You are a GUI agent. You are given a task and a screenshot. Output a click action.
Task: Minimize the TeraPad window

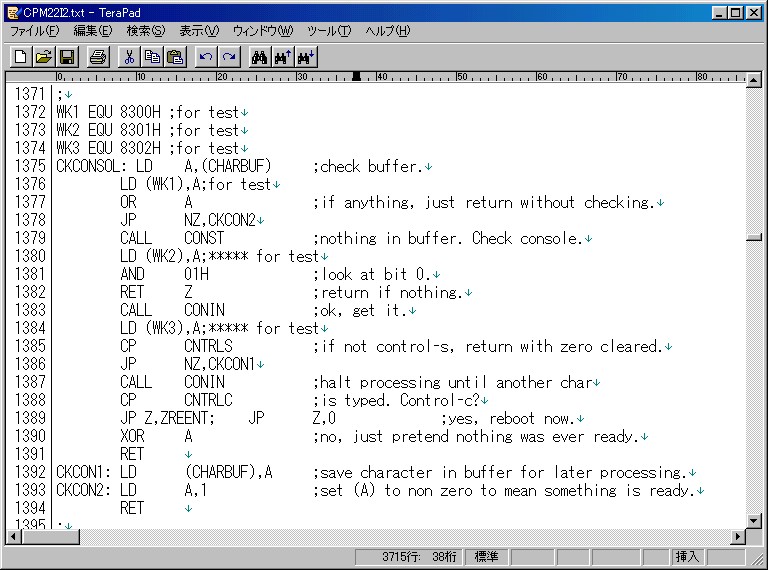click(719, 13)
